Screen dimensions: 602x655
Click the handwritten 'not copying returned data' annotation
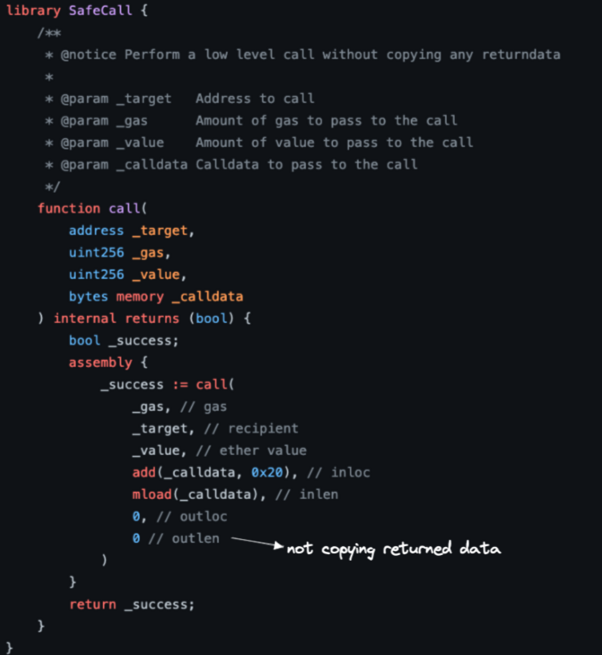(x=394, y=548)
